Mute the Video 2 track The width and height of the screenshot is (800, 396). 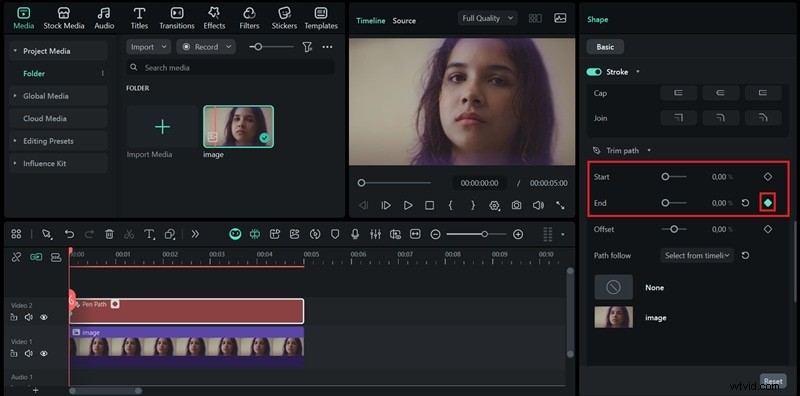point(29,317)
